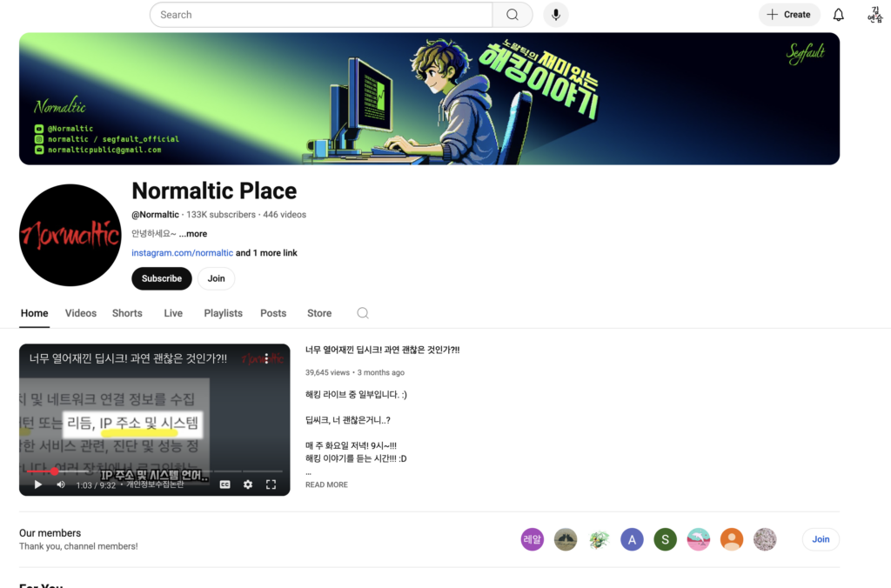
Task: Click the Normaltic channel profile picture
Action: coord(70,235)
